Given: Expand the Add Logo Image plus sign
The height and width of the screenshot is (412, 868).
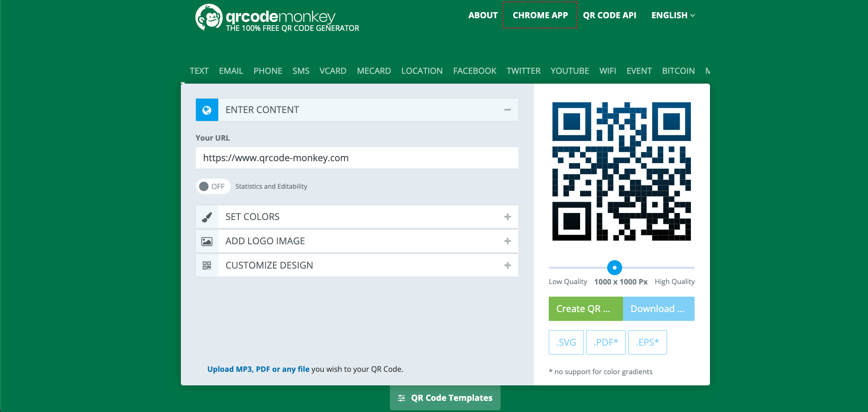Looking at the screenshot, I should tap(508, 241).
